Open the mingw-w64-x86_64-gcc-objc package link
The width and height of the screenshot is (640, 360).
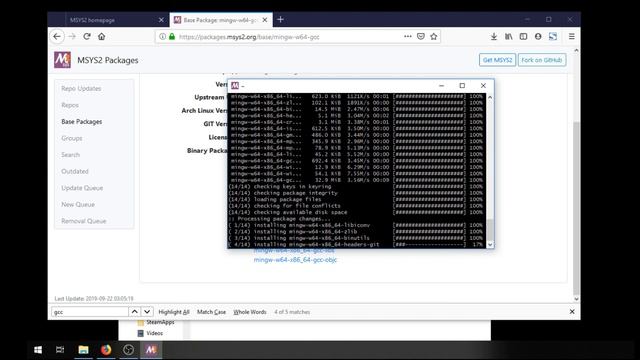tap(295, 260)
